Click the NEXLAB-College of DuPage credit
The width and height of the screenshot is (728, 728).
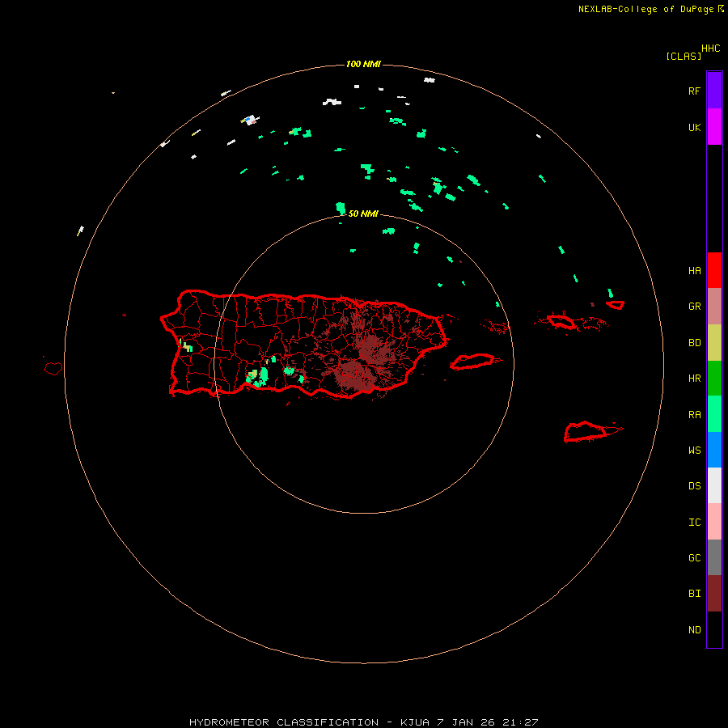click(645, 9)
